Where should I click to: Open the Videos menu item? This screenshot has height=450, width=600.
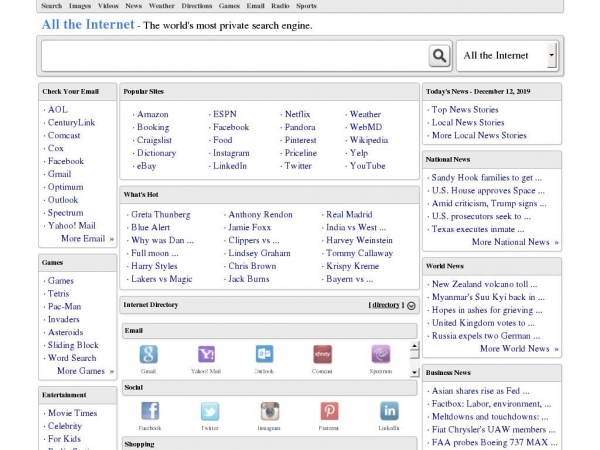[108, 6]
